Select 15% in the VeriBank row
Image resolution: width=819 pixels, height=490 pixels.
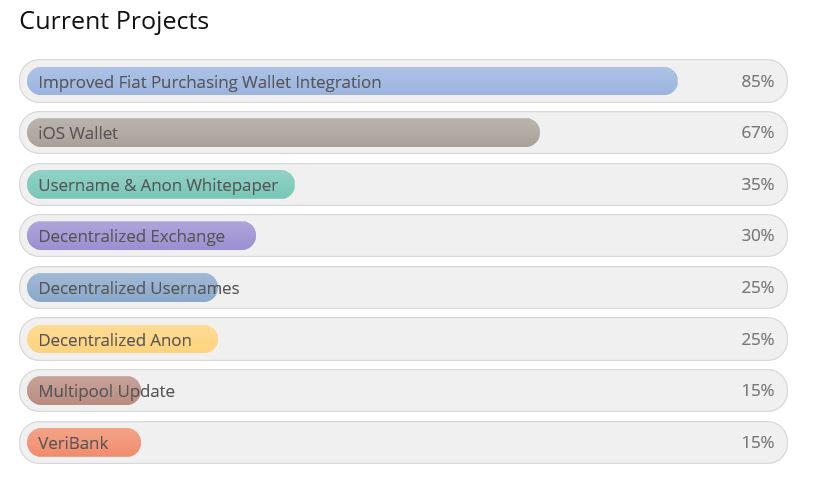pyautogui.click(x=757, y=442)
